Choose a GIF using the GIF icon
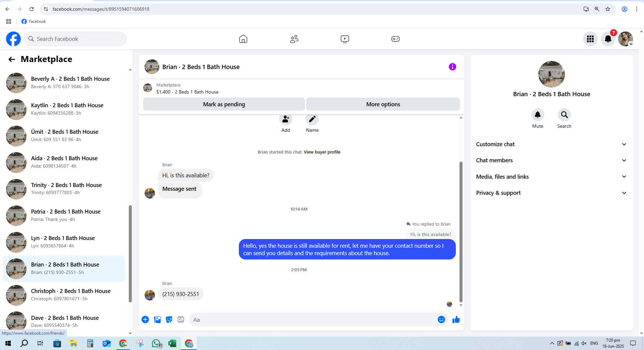 181,319
